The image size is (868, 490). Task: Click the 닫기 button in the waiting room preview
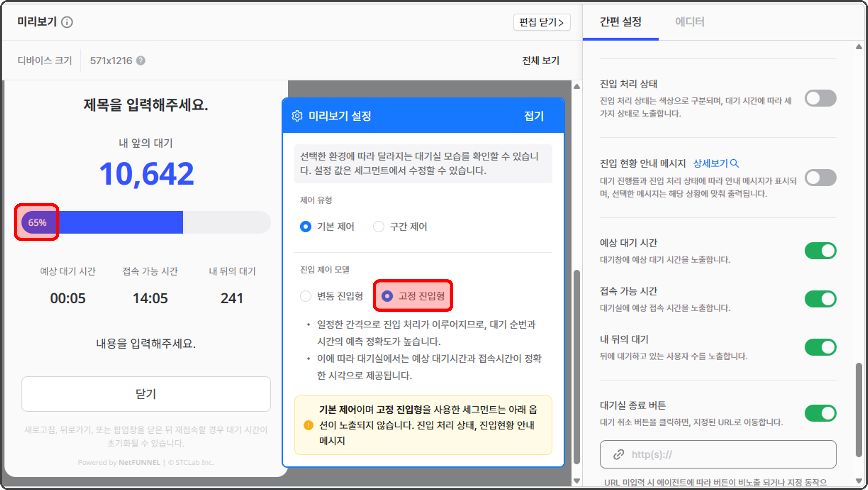coord(146,394)
